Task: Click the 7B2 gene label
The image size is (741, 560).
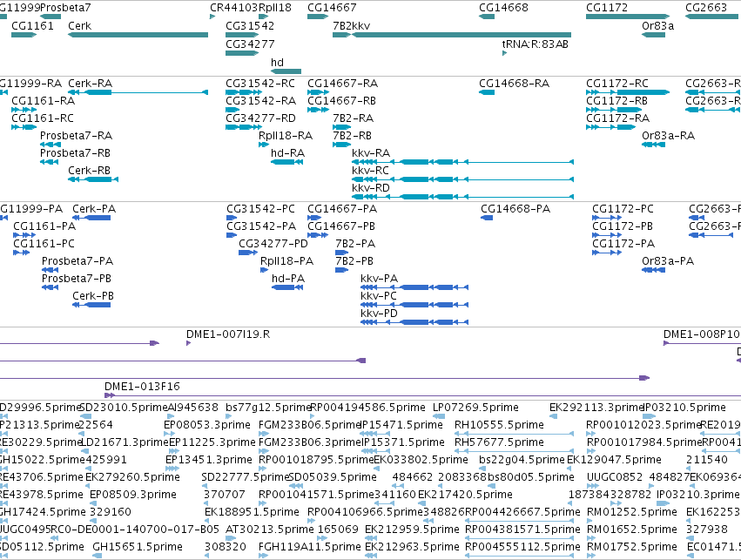Action: 340,26
